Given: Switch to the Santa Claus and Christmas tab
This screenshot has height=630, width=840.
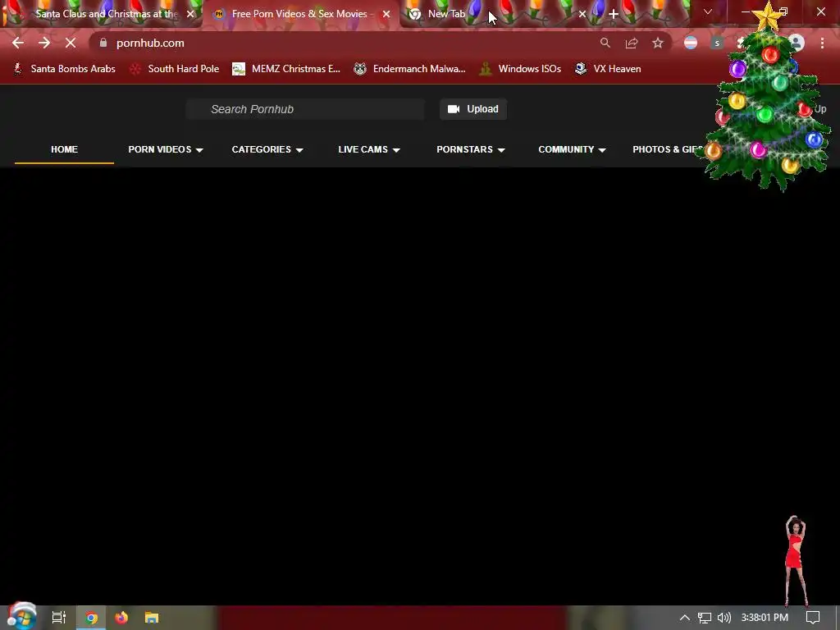Looking at the screenshot, I should 102,14.
